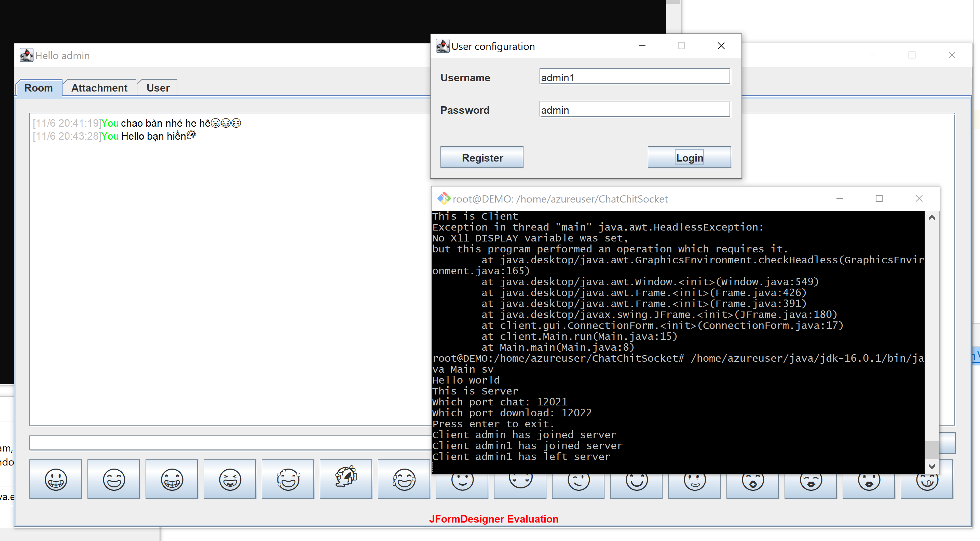This screenshot has width=980, height=541.
Task: Switch to the Attachment tab
Action: (x=99, y=87)
